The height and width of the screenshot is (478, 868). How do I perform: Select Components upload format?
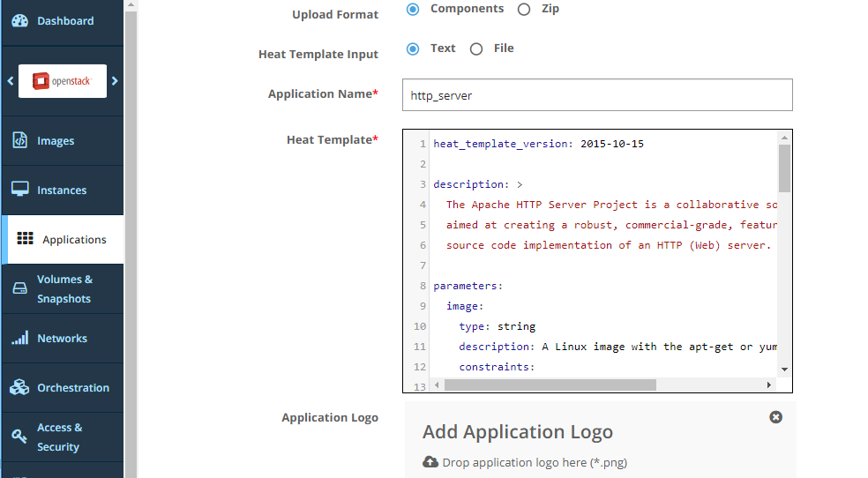point(413,10)
